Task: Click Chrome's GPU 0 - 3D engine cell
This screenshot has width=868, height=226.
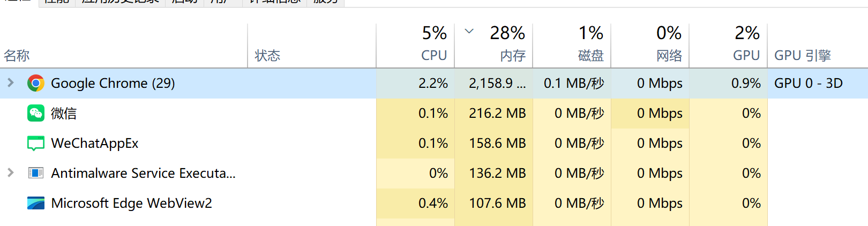Action: pyautogui.click(x=809, y=83)
